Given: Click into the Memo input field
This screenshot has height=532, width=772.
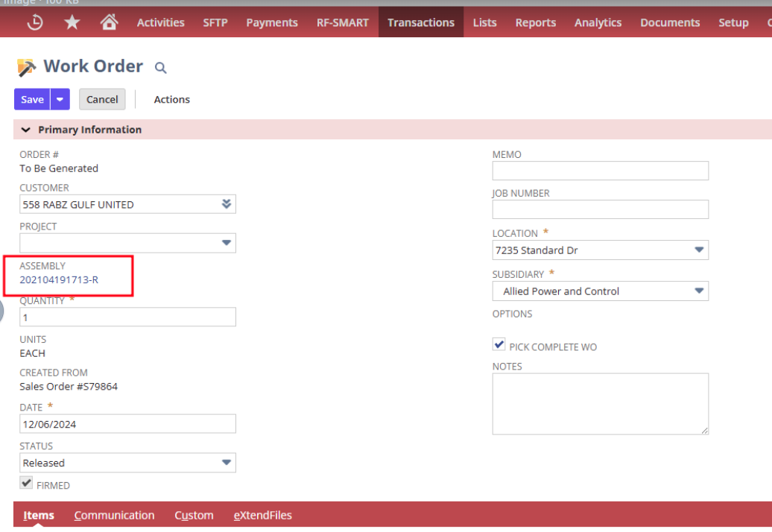Looking at the screenshot, I should [x=600, y=171].
